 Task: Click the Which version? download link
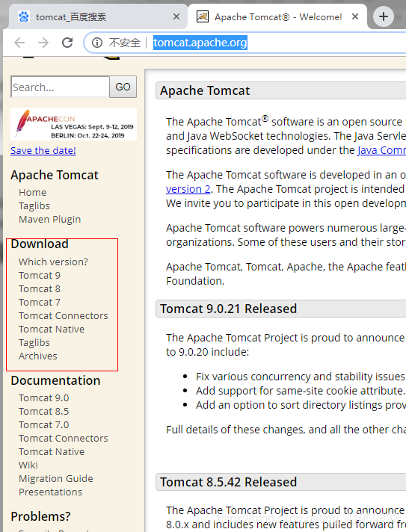pyautogui.click(x=53, y=262)
